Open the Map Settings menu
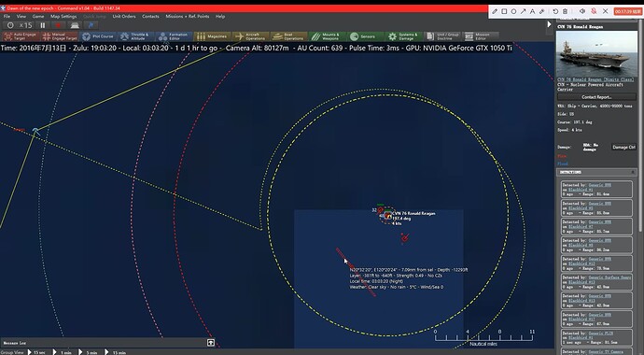Image resolution: width=644 pixels, height=355 pixels. coord(63,17)
